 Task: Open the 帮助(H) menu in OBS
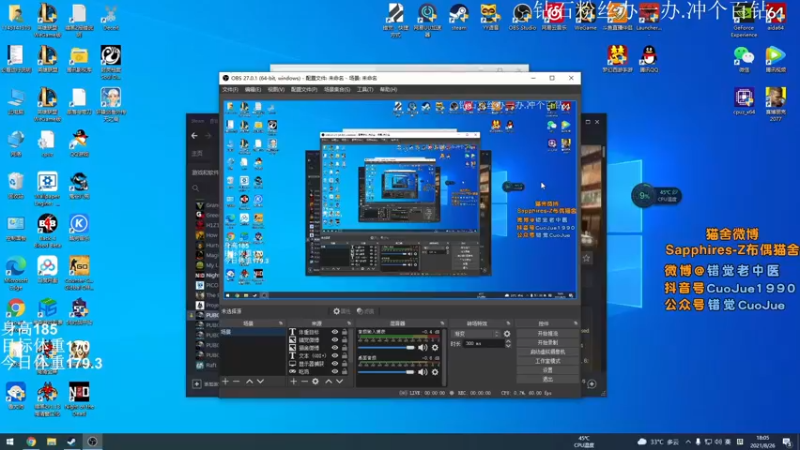point(388,90)
